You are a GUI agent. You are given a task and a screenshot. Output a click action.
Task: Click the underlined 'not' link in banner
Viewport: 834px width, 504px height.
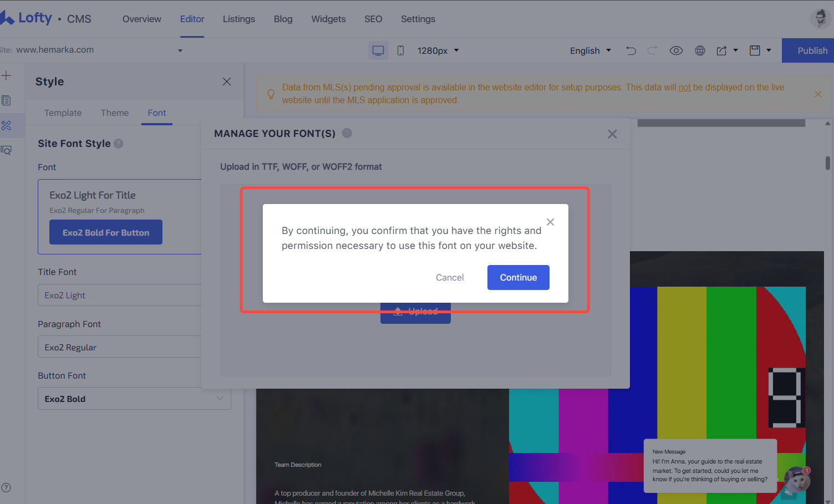click(x=685, y=87)
